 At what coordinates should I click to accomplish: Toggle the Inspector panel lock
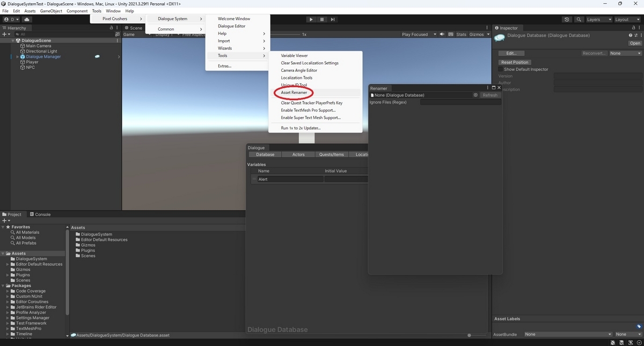tap(633, 28)
